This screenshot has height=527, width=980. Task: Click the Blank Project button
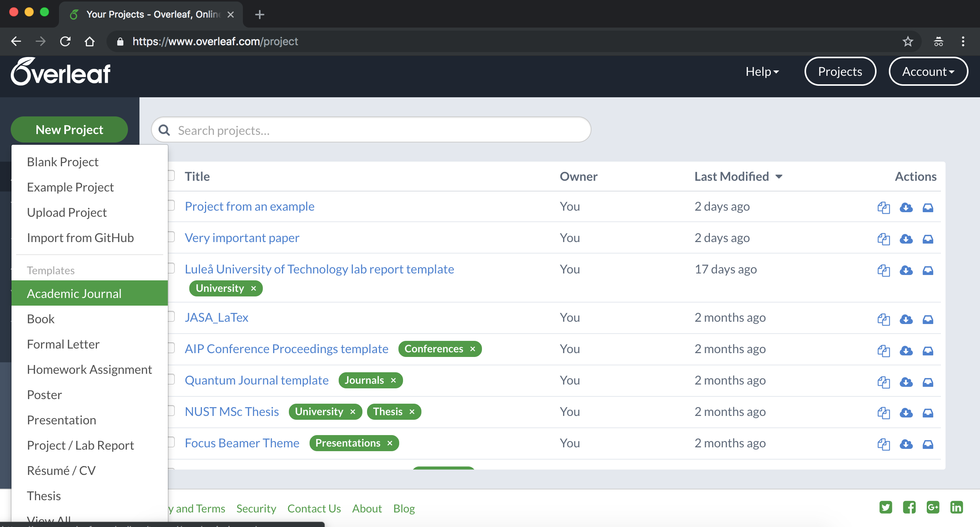coord(62,162)
